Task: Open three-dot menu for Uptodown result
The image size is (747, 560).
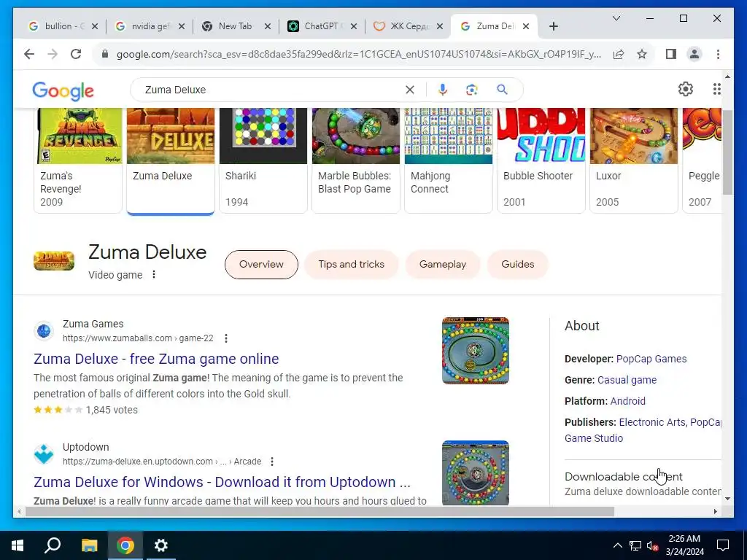Action: (x=271, y=462)
